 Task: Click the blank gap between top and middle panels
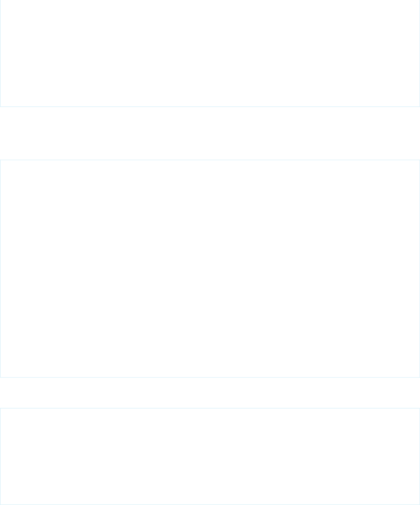(x=210, y=133)
